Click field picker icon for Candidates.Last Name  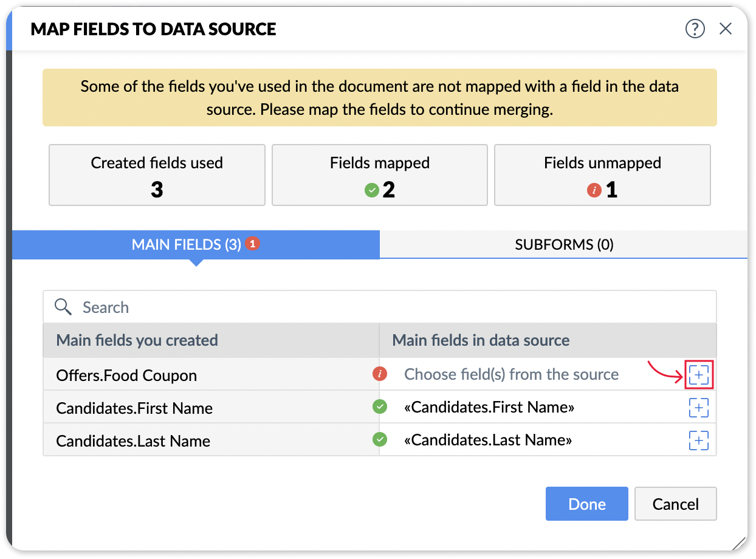pyautogui.click(x=699, y=441)
